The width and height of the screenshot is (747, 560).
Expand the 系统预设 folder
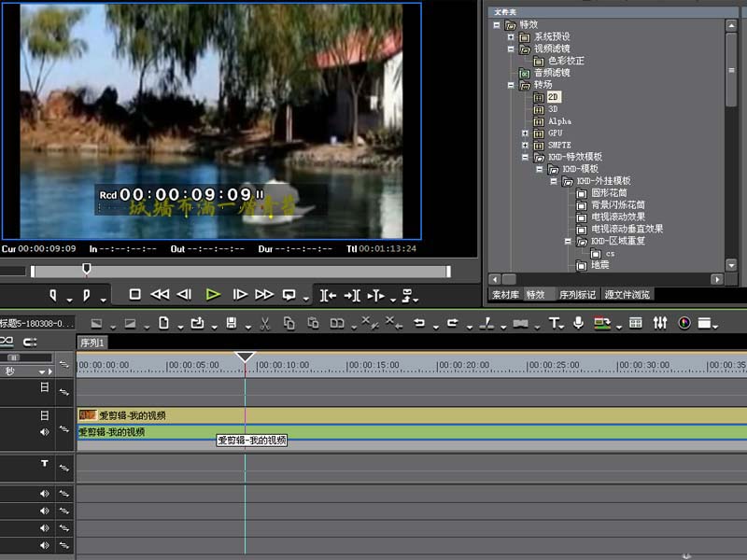(x=511, y=36)
